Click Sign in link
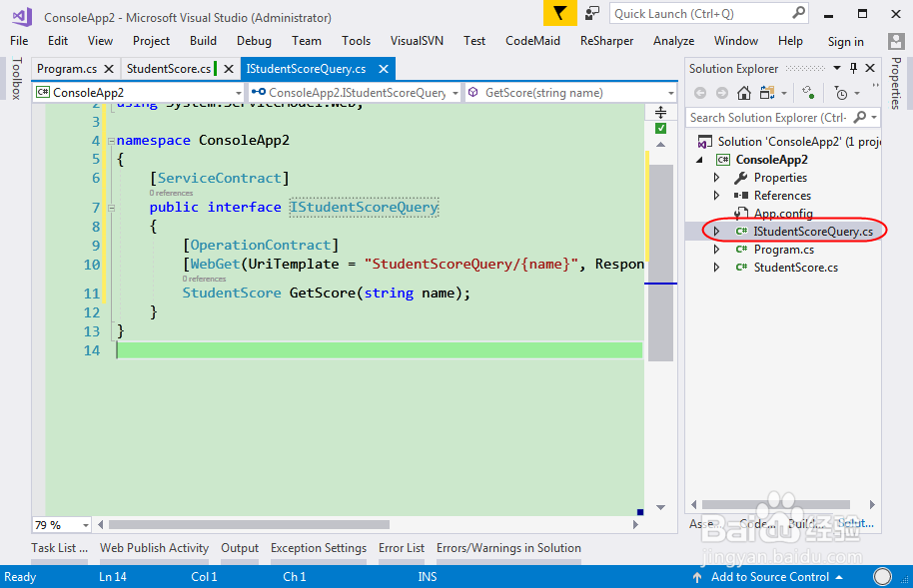913x588 pixels. [845, 41]
